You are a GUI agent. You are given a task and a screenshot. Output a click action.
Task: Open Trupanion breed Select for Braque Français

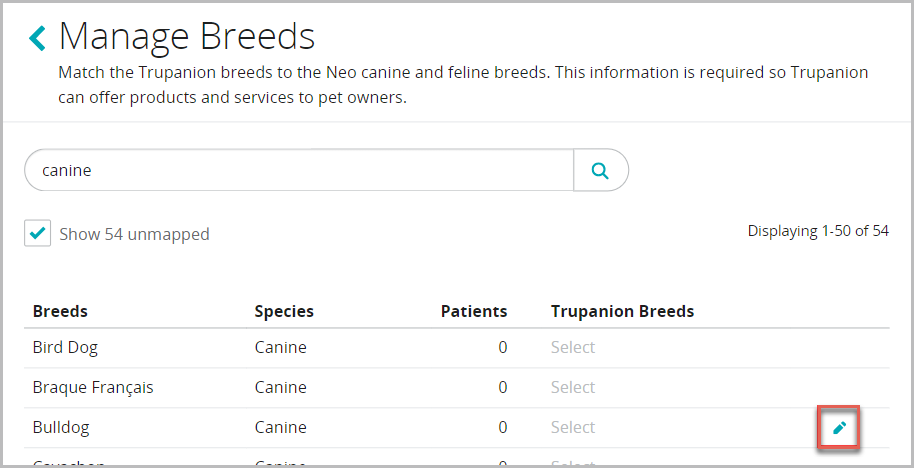[573, 388]
